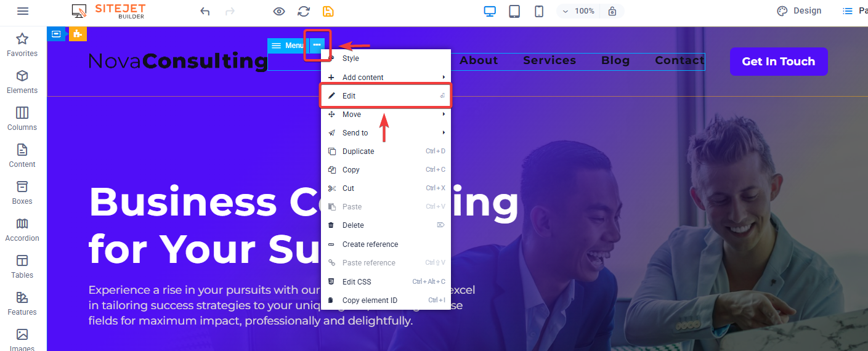Open the Tables sidebar panel
The image size is (868, 351).
point(22,267)
